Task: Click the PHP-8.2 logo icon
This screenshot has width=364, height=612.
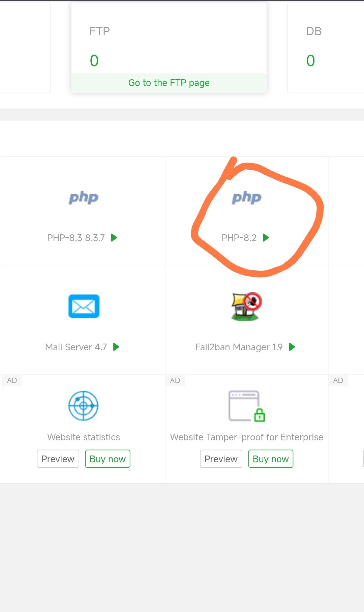Action: click(x=247, y=198)
